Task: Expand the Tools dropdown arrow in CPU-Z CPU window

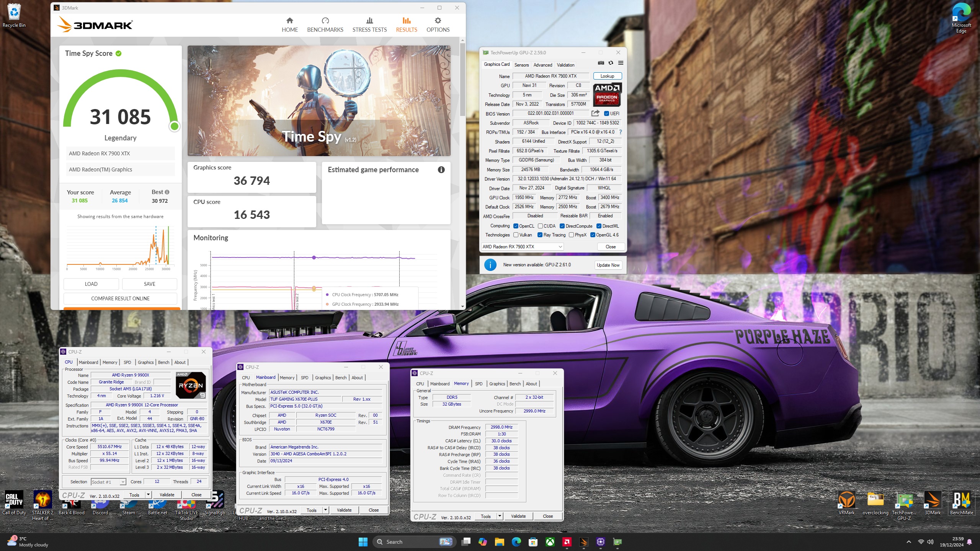Action: (148, 495)
